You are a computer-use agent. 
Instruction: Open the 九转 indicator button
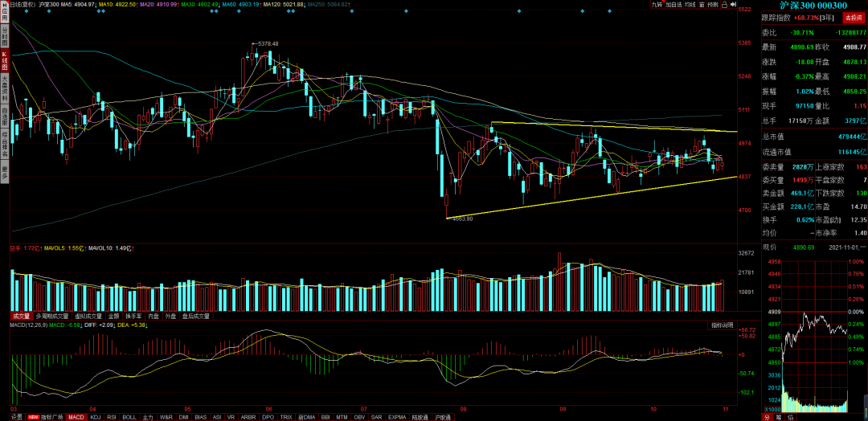657,5
